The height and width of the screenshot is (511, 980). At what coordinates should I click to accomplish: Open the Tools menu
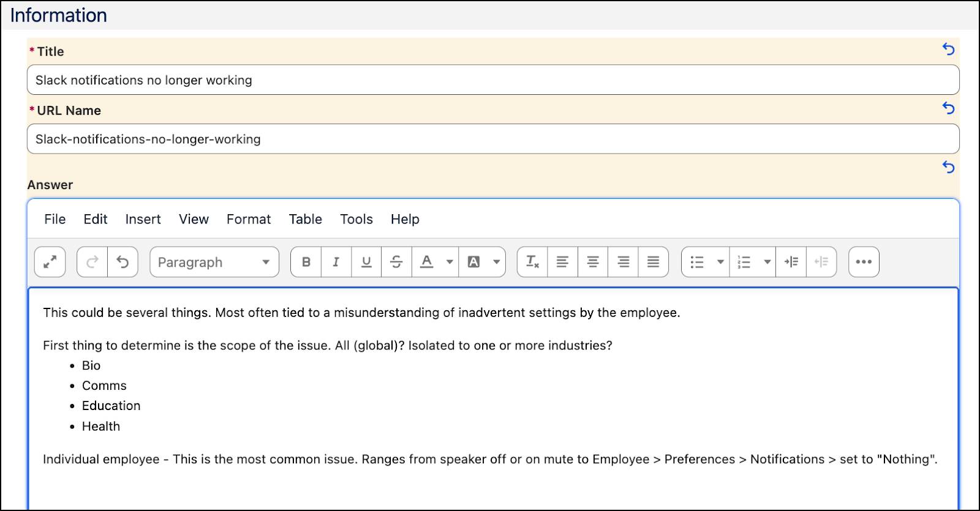(x=356, y=219)
